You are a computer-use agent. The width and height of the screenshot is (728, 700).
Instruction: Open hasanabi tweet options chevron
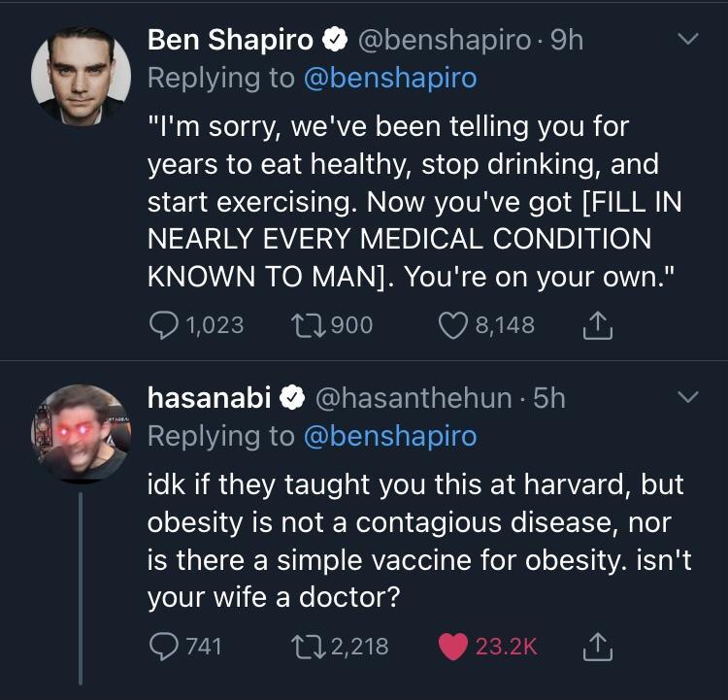pyautogui.click(x=687, y=397)
